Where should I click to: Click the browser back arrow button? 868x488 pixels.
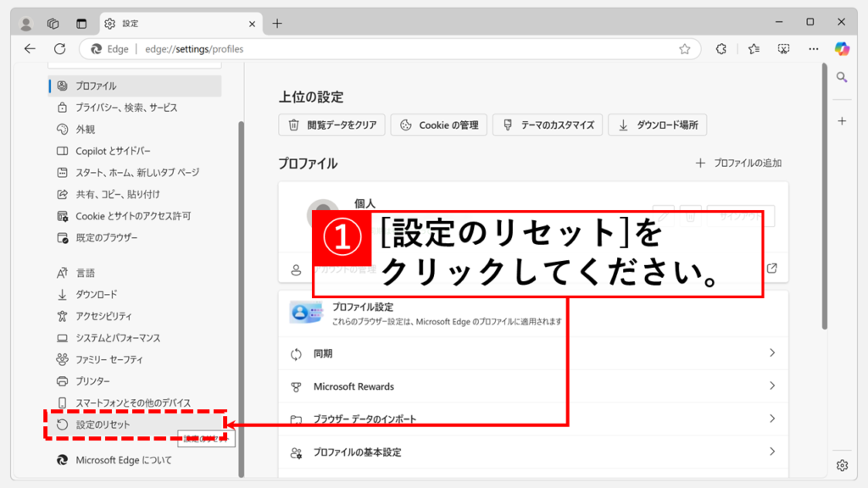click(x=30, y=49)
